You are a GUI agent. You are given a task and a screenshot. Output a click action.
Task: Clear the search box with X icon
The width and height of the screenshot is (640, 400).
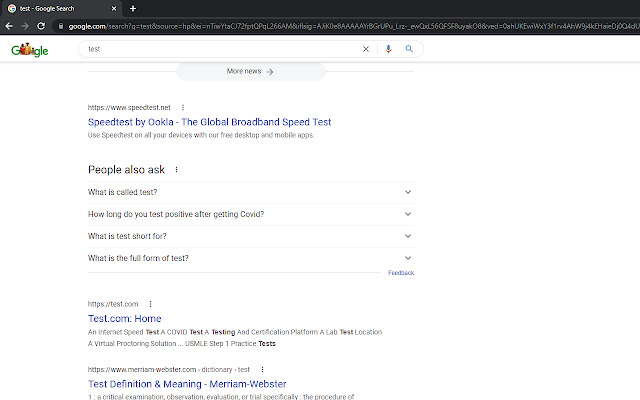click(366, 49)
